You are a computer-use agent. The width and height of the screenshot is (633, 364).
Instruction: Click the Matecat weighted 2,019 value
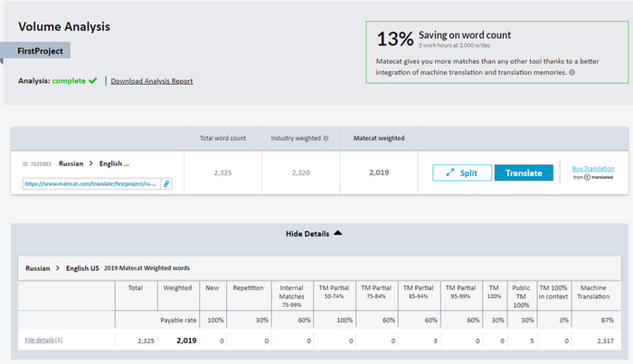pyautogui.click(x=379, y=173)
